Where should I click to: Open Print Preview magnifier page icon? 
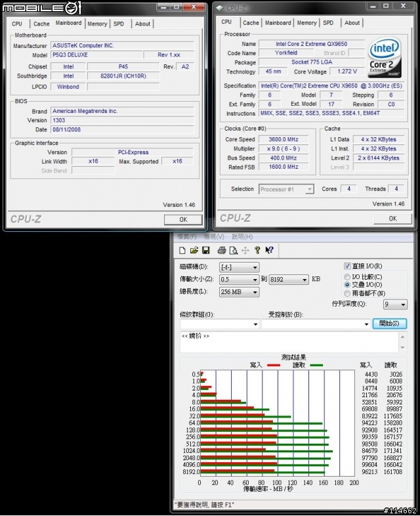click(234, 251)
